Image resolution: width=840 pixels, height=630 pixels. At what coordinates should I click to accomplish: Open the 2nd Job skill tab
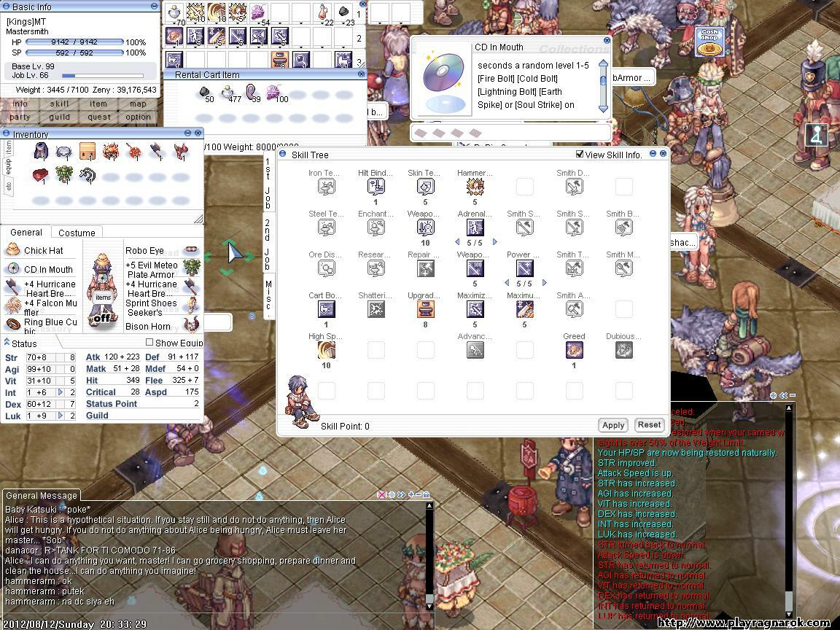(268, 244)
